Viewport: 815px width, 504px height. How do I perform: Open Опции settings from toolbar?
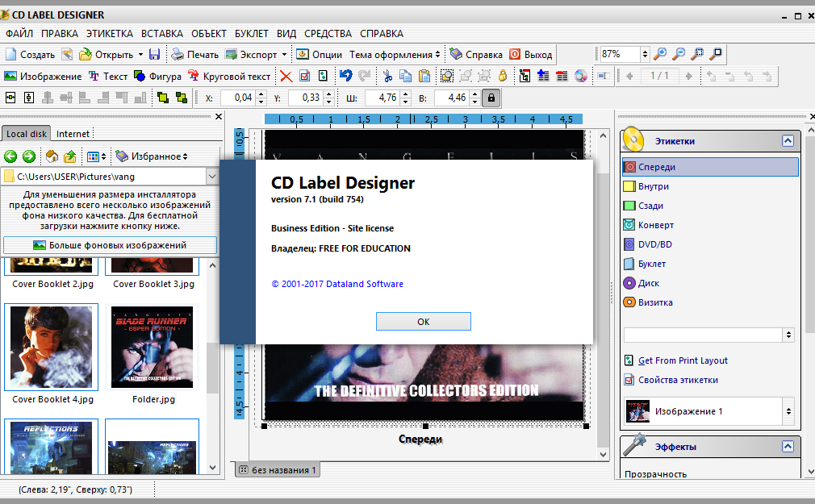coord(319,55)
